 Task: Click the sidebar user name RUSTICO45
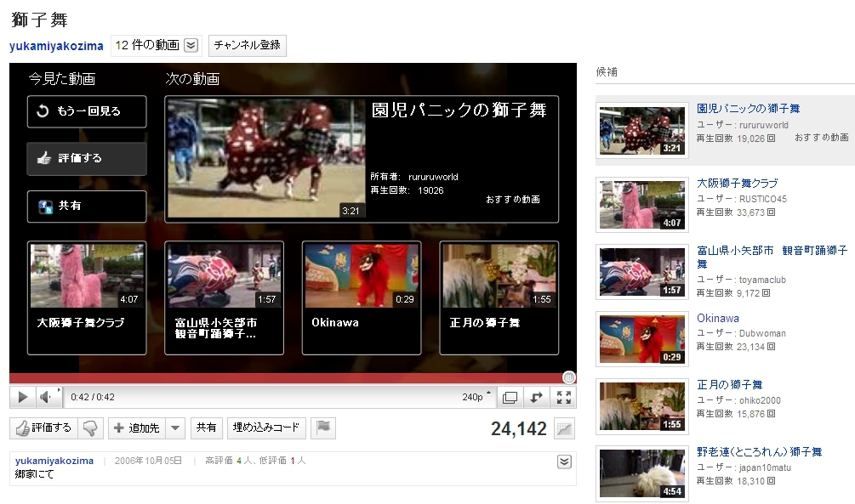763,199
